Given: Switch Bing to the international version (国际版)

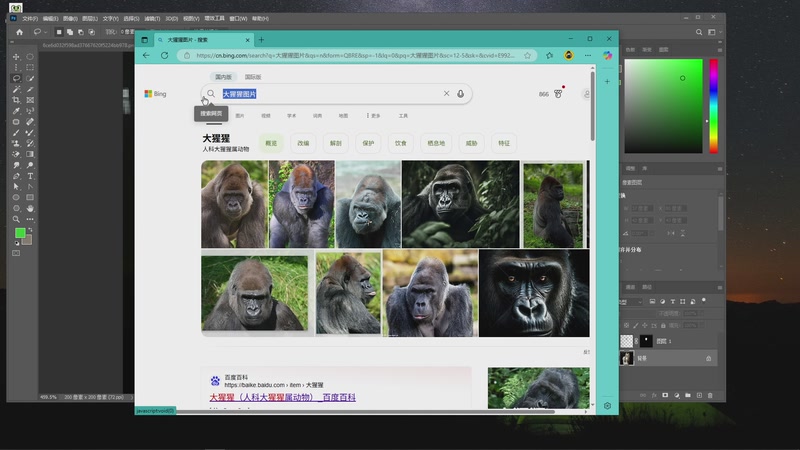Looking at the screenshot, I should (253, 77).
